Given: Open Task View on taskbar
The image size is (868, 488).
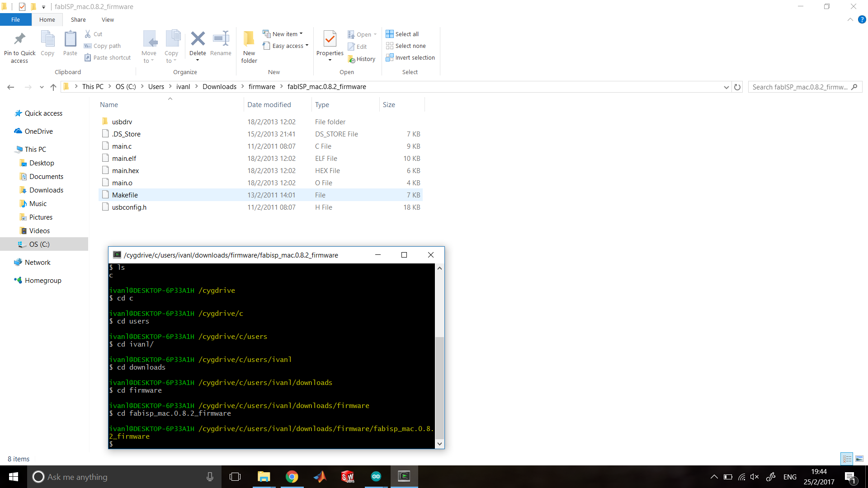Looking at the screenshot, I should 235,477.
